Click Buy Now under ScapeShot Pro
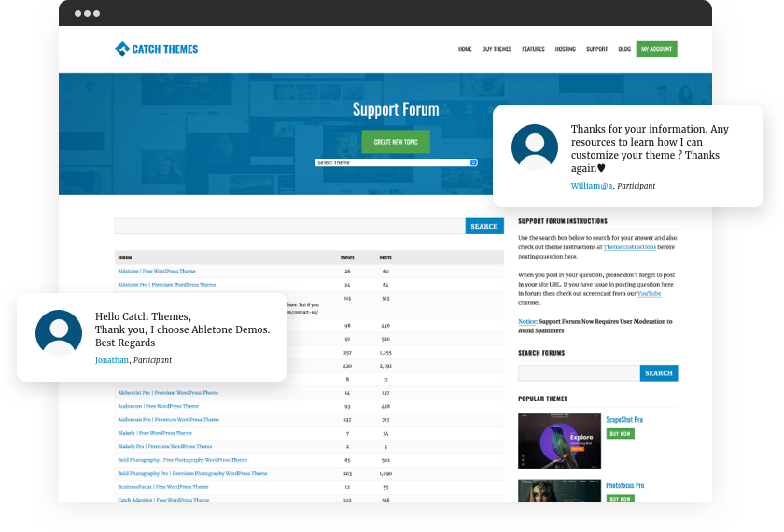 (620, 434)
